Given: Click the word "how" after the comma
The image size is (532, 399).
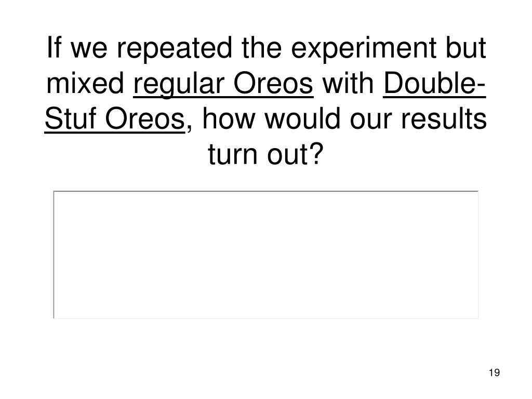Looking at the screenshot, I should coord(229,119).
